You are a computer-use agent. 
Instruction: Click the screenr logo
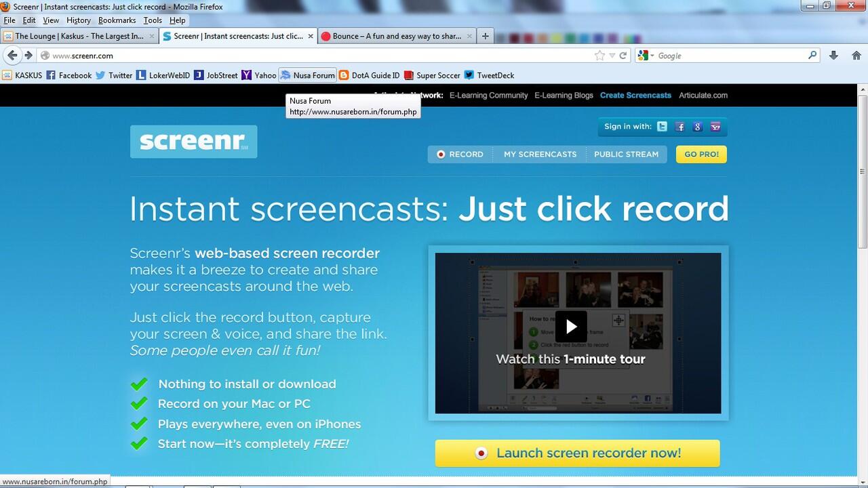[x=193, y=141]
